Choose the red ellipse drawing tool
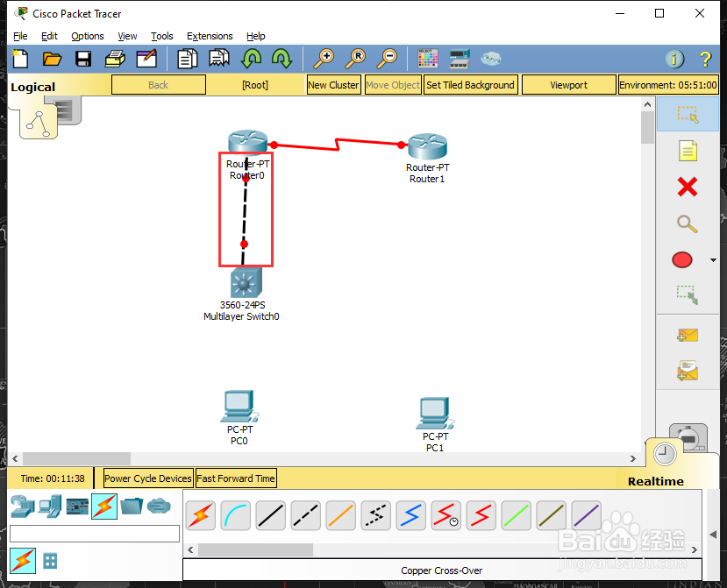The width and height of the screenshot is (727, 588). coord(682,260)
